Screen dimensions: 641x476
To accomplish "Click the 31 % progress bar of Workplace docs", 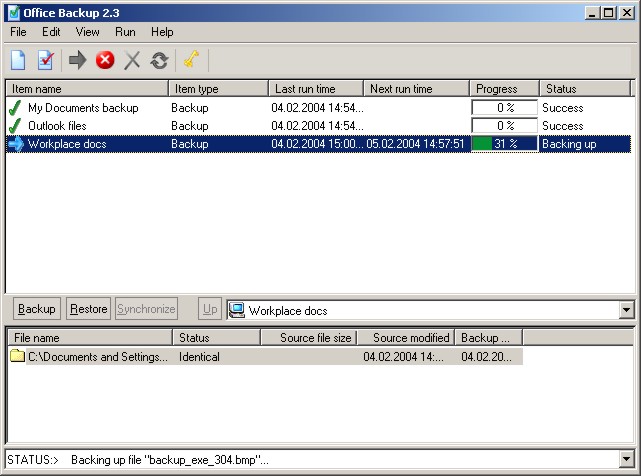I will coord(504,144).
